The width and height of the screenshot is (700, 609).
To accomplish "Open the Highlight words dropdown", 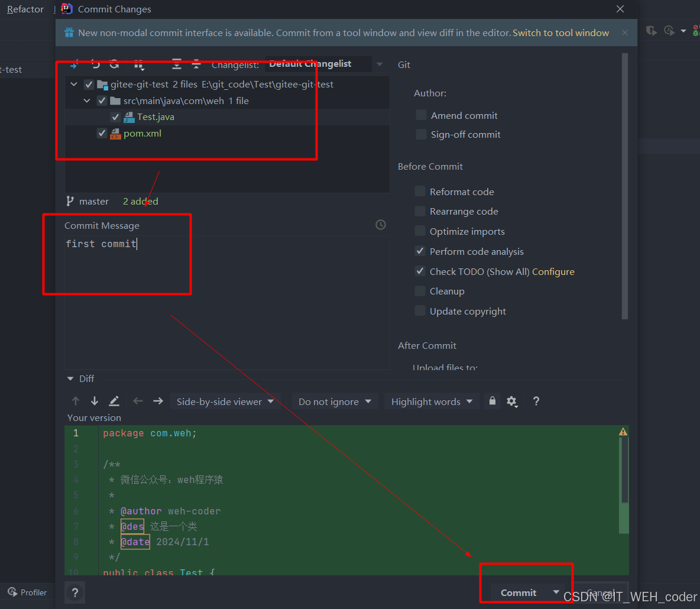I will [432, 401].
